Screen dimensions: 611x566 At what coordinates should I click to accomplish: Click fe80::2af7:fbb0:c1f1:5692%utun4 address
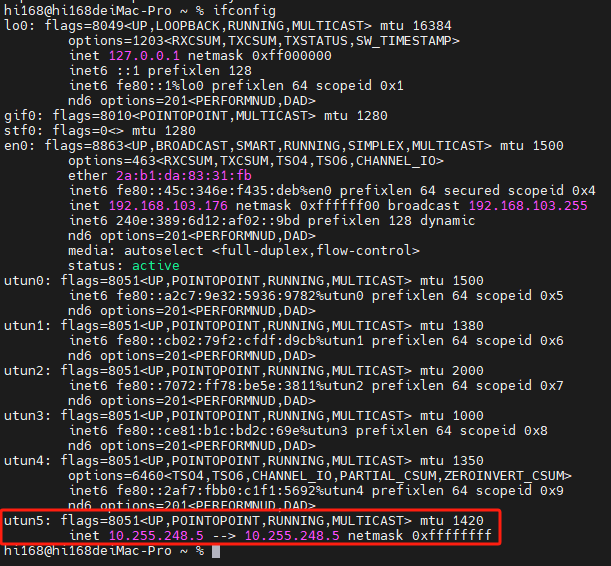pyautogui.click(x=240, y=490)
